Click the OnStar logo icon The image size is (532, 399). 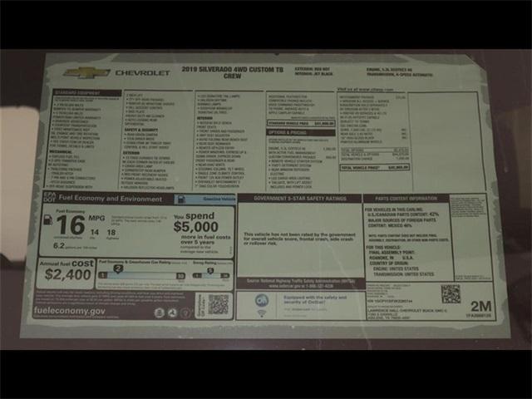tap(261, 300)
